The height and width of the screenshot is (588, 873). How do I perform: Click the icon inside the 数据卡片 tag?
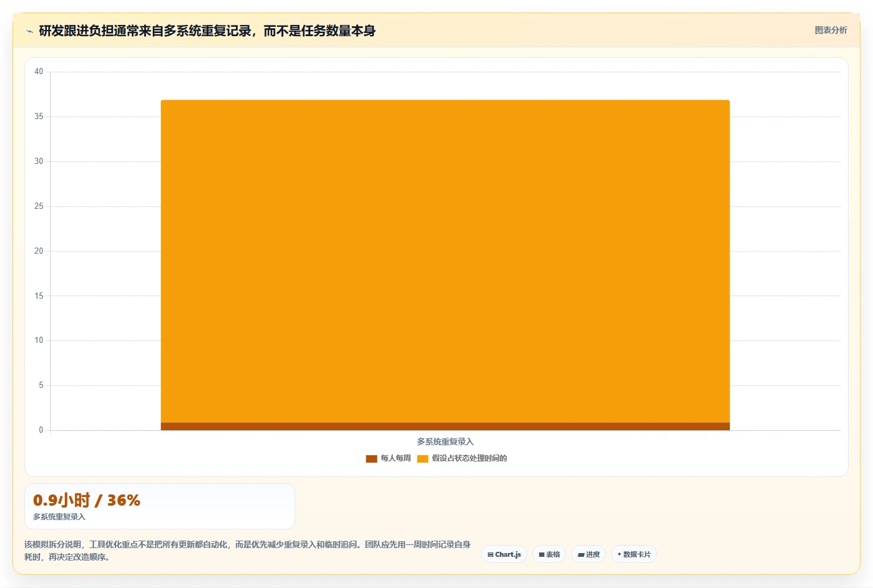619,554
